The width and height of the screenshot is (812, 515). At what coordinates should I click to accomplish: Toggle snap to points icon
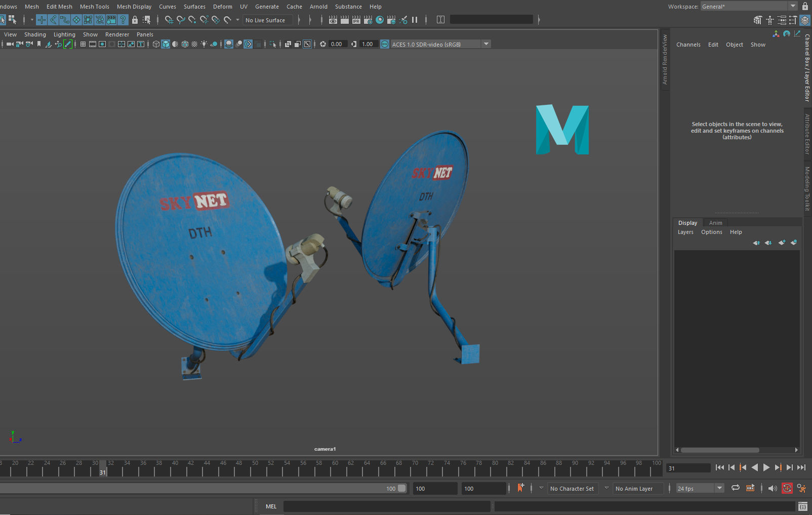point(192,20)
